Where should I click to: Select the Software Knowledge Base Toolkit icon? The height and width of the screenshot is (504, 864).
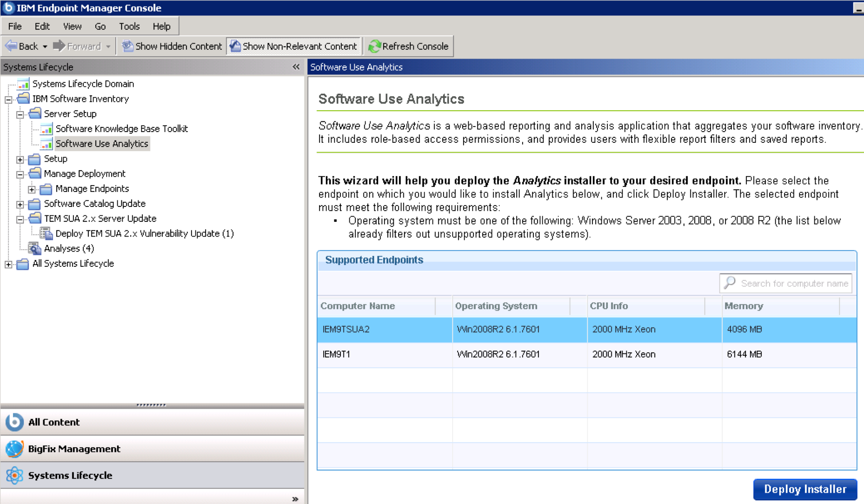[x=47, y=129]
